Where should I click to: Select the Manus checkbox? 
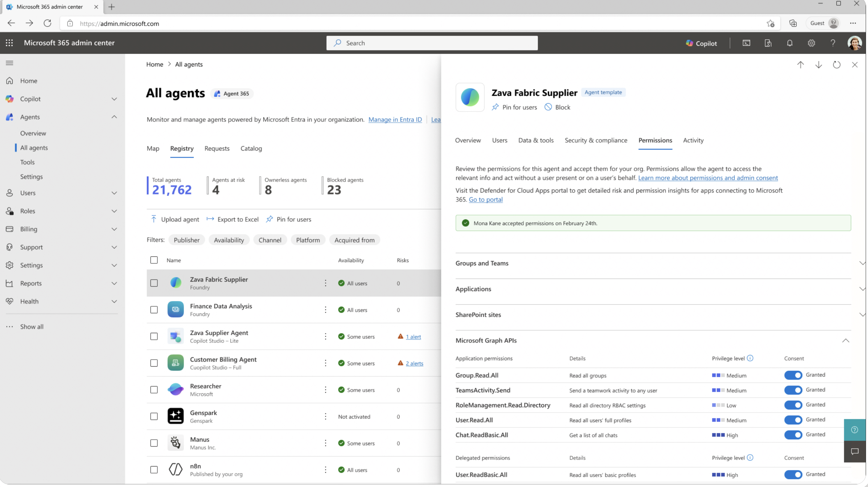coord(154,443)
